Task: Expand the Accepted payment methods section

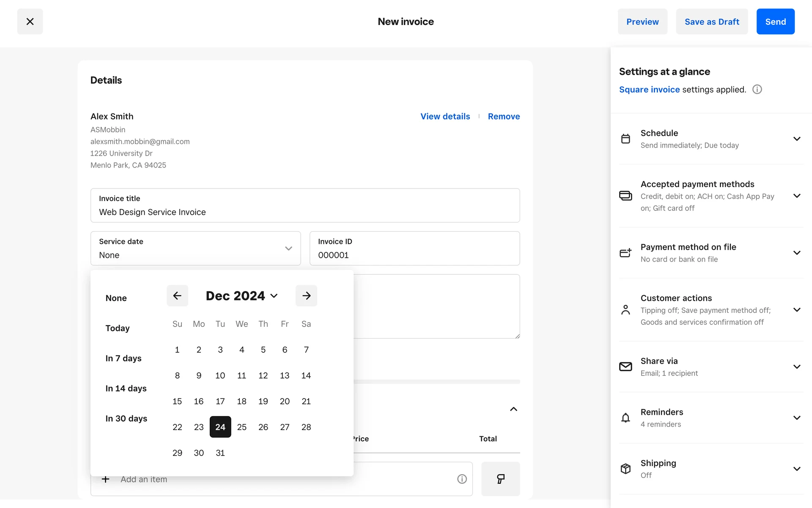Action: (797, 196)
